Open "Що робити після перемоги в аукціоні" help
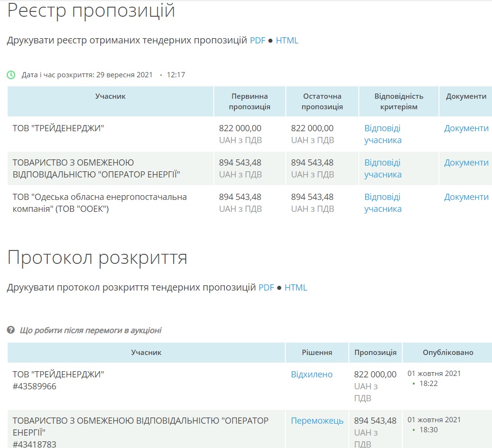This screenshot has width=492, height=448. pos(91,330)
